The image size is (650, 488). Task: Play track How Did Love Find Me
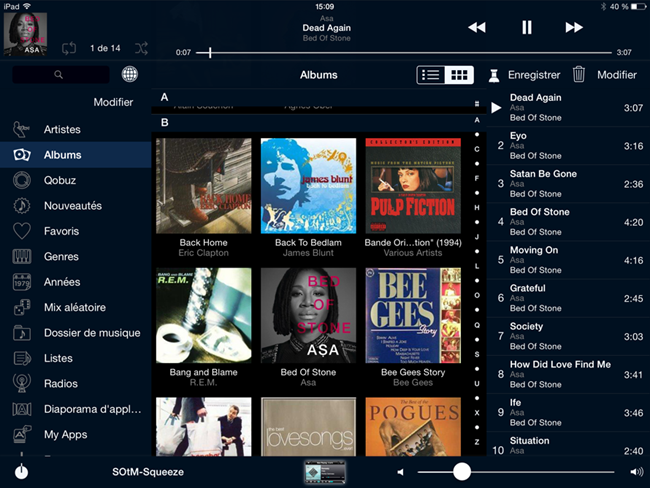coord(568,375)
